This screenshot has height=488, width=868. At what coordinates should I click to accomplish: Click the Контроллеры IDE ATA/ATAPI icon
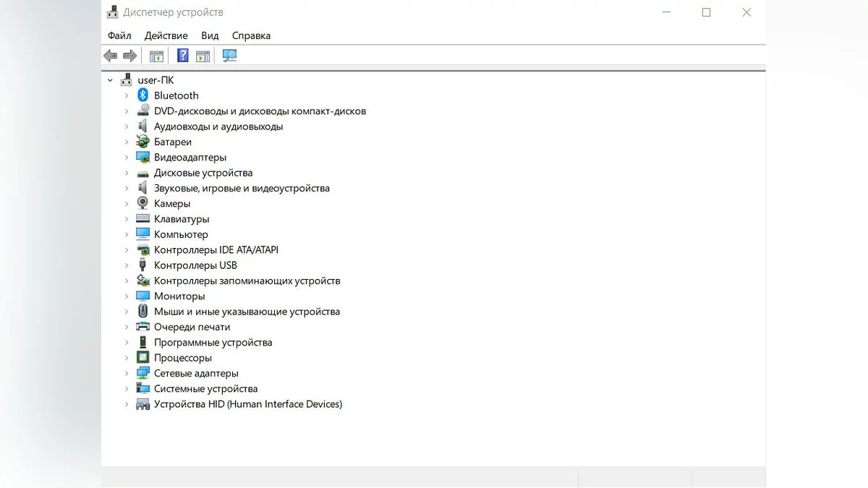point(142,250)
